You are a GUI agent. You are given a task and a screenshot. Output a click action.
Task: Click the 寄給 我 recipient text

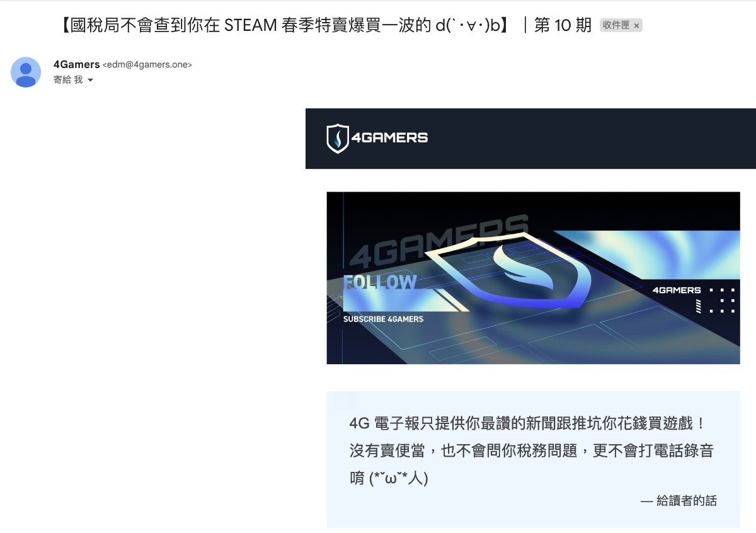[x=68, y=80]
